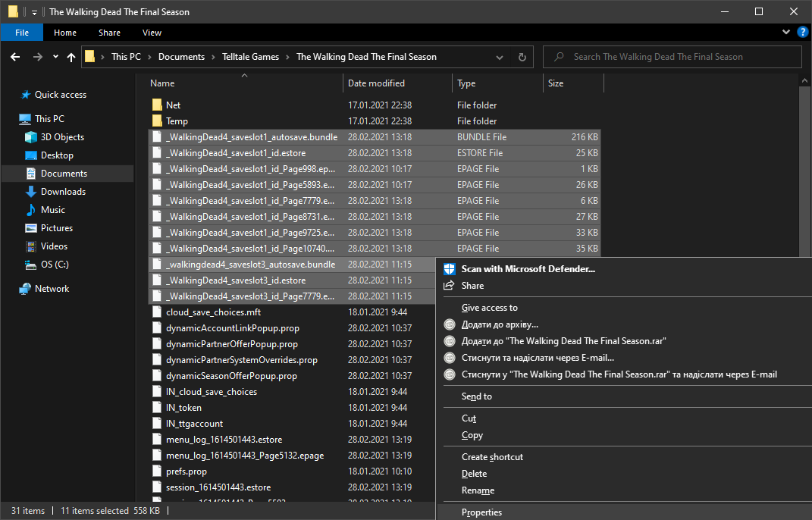Open the OS (C:) drive
The height and width of the screenshot is (520, 812).
point(55,265)
